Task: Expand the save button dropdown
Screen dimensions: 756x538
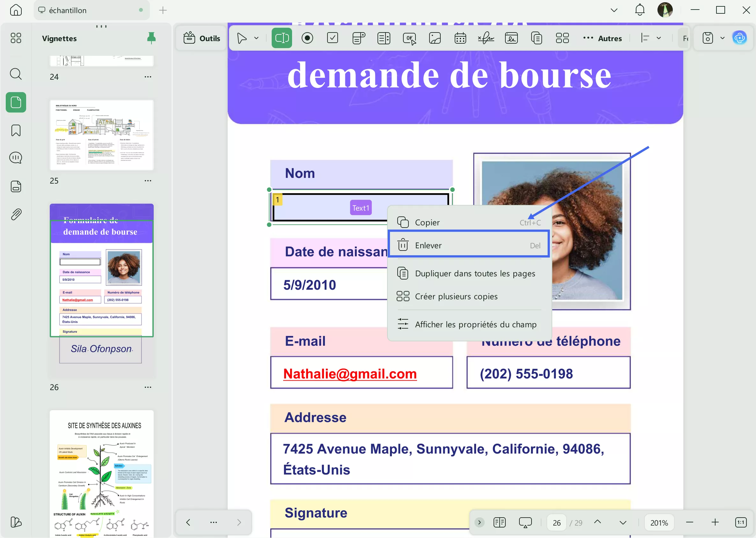Action: pyautogui.click(x=723, y=38)
